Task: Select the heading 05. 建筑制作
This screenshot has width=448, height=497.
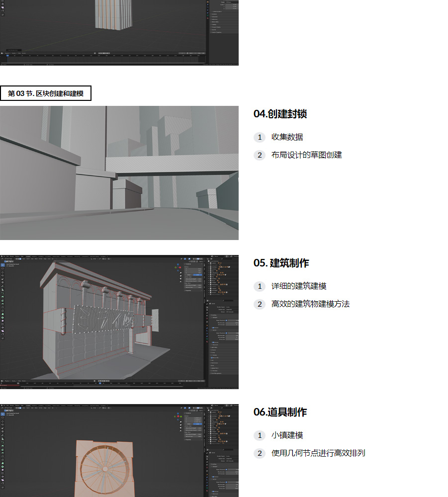Action: 281,263
